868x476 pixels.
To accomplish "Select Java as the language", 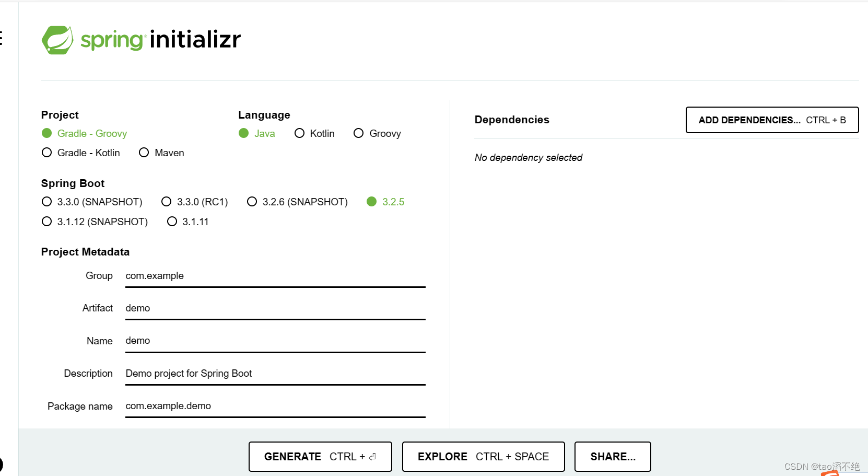I will coord(256,133).
